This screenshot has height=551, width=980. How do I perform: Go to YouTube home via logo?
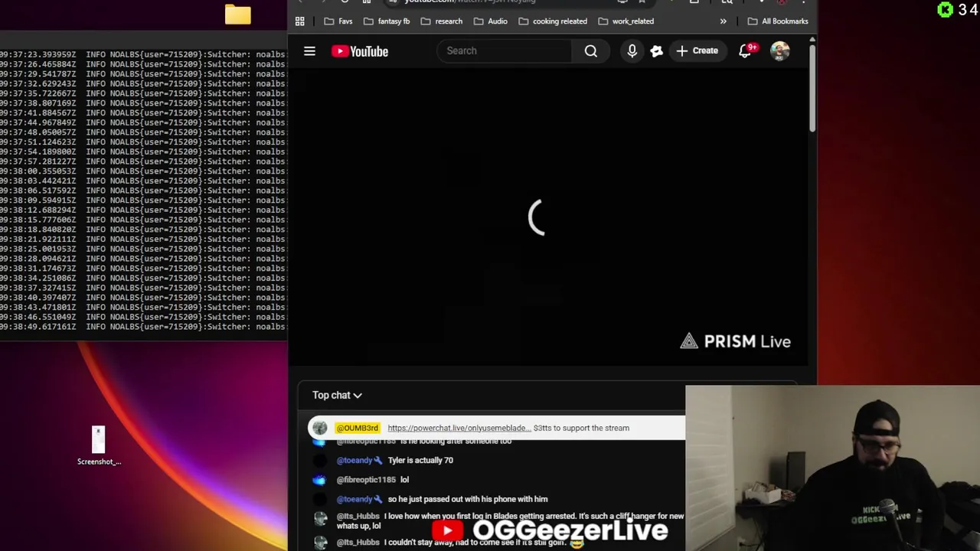(x=360, y=51)
